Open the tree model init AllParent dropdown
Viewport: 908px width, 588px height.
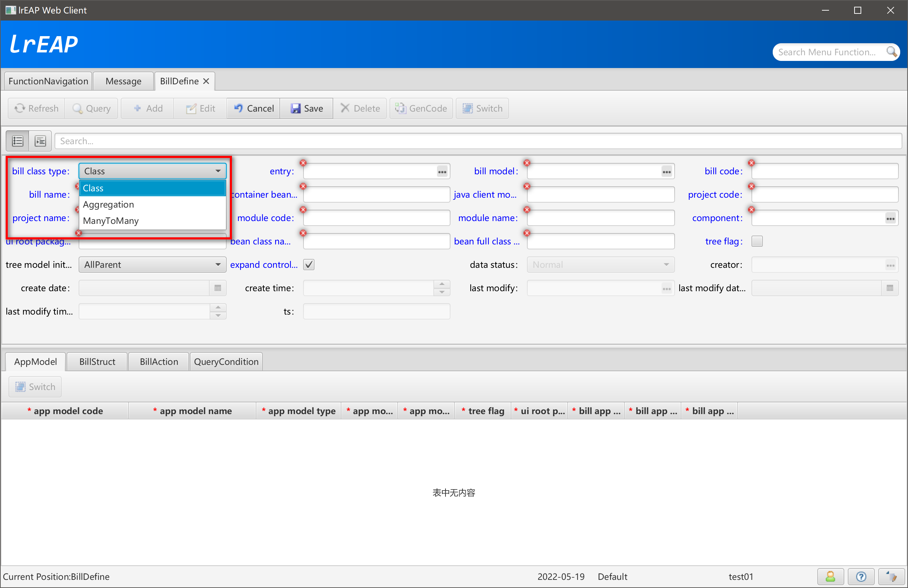pyautogui.click(x=152, y=265)
